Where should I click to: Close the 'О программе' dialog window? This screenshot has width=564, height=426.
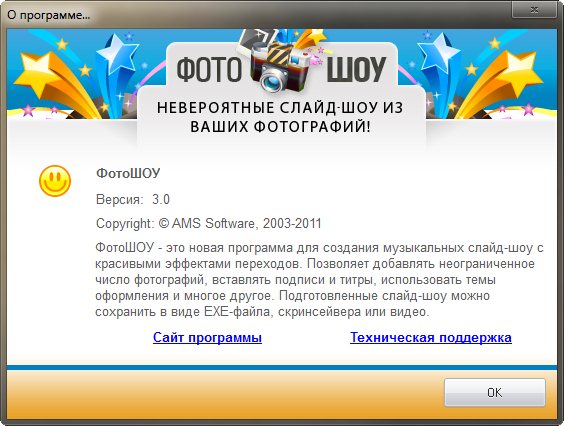(x=535, y=10)
